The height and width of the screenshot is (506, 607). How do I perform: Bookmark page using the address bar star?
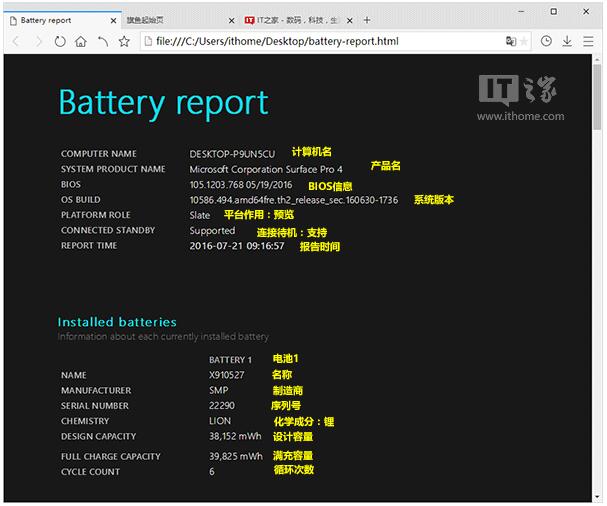point(525,41)
